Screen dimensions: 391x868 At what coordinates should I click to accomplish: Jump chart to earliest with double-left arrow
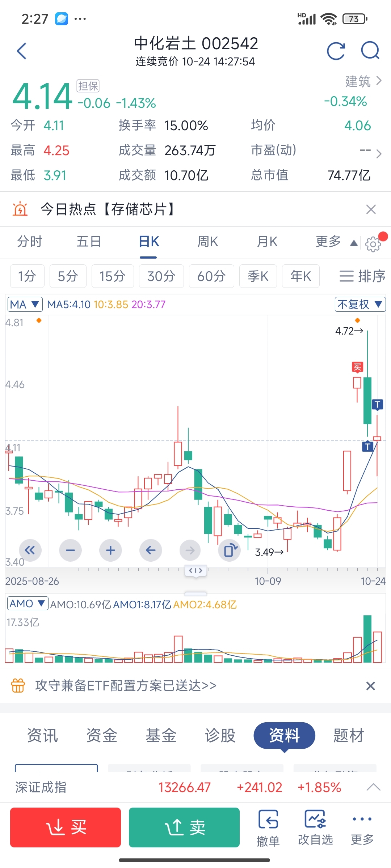pos(30,550)
